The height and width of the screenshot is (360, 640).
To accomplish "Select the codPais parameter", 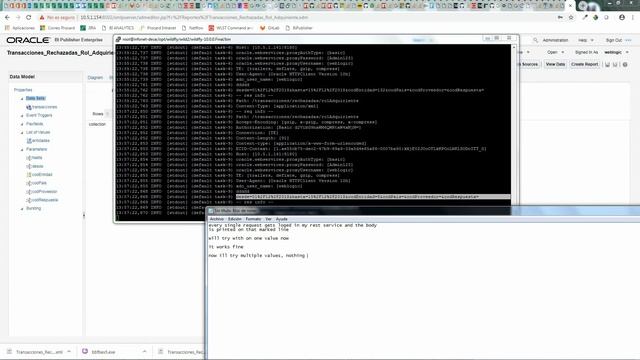I will click(36, 183).
